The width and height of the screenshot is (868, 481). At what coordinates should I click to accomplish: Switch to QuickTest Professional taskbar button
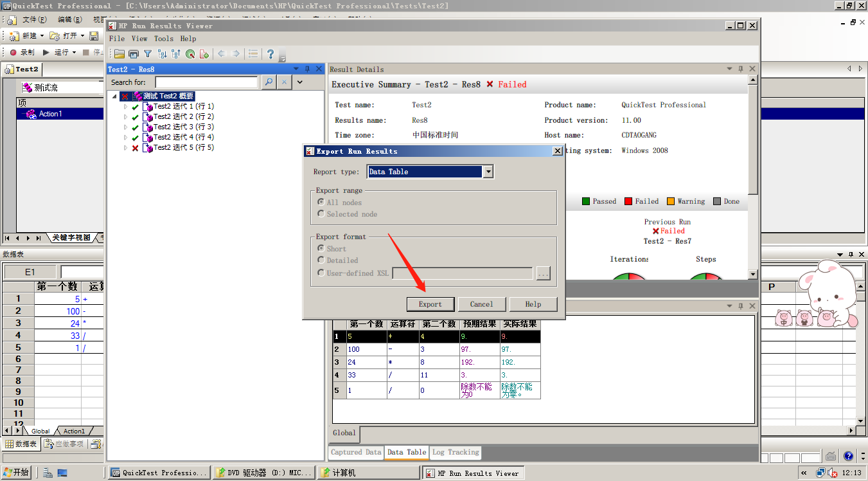[x=159, y=473]
